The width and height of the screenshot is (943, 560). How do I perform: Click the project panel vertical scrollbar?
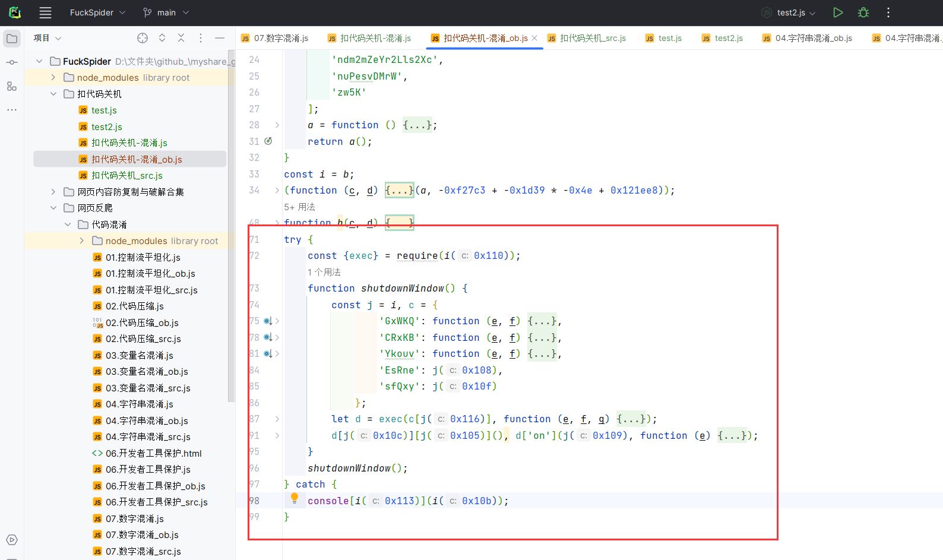pos(231,226)
